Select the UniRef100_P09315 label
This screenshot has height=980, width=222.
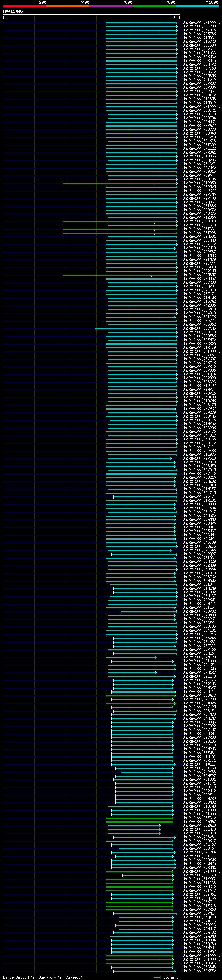[199, 172]
